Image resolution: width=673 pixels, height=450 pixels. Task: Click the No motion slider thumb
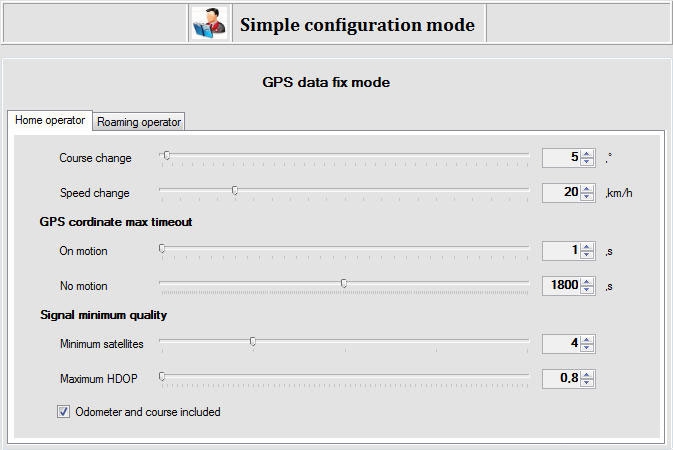(x=344, y=283)
